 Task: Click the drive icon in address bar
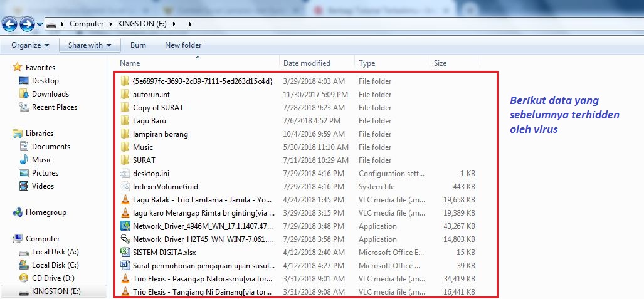point(51,24)
